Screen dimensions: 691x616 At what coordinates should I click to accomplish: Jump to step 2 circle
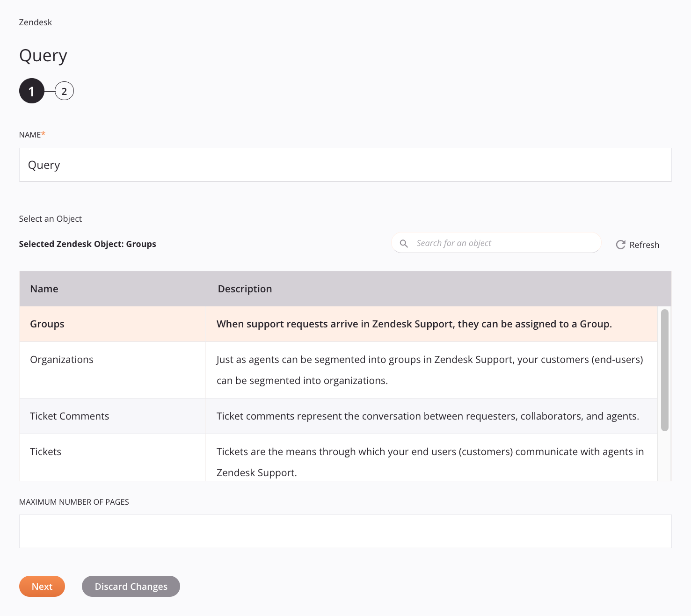[64, 91]
